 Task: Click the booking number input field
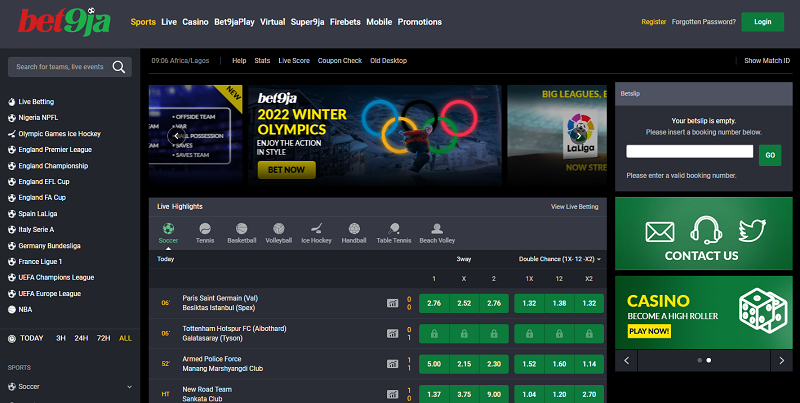tap(689, 152)
